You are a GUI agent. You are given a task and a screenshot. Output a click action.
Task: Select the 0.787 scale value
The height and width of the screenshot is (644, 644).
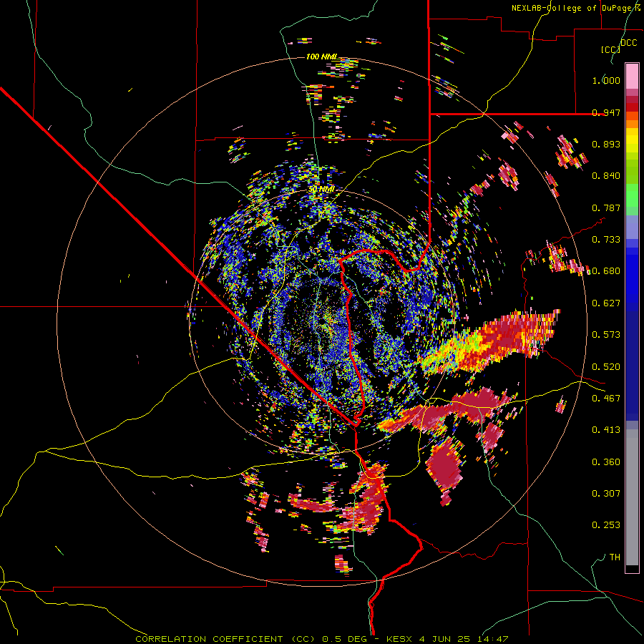pyautogui.click(x=606, y=208)
